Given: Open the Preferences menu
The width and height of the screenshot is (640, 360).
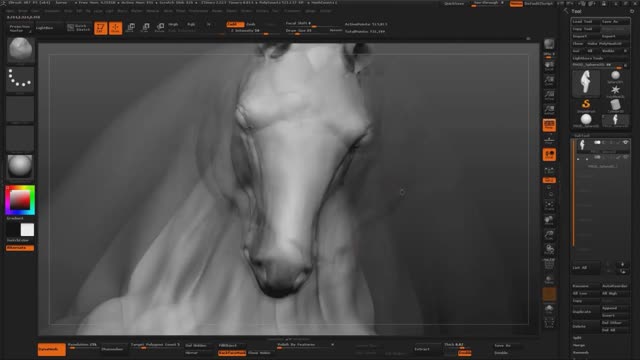Looking at the screenshot, I should tap(198, 11).
